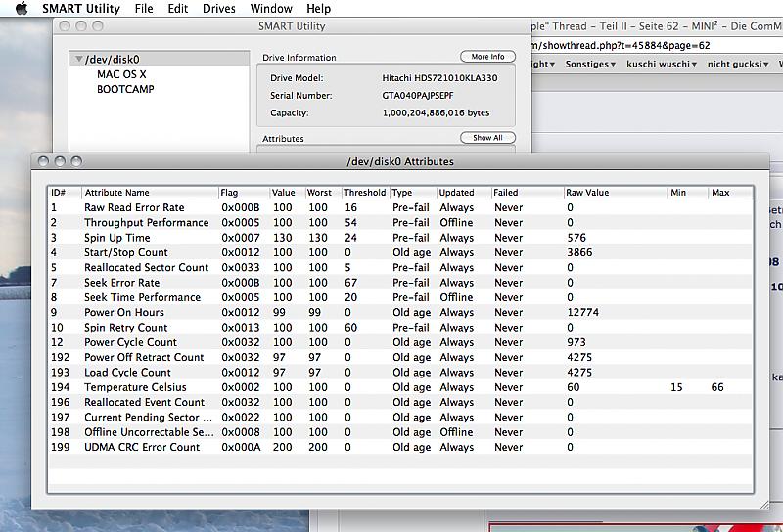Zoom the /dev/disk0 Attributes window
Viewport: 783px width, 532px height.
[x=76, y=161]
